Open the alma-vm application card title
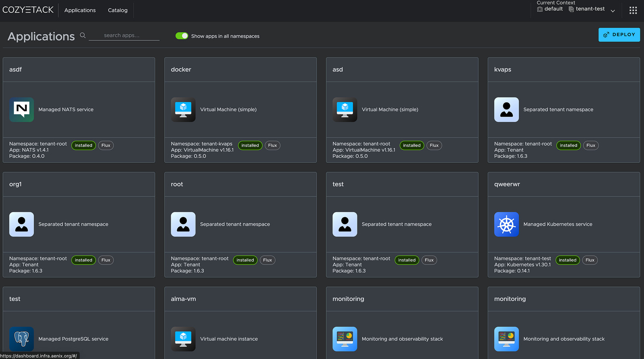Viewport: 644px width, 359px height. point(184,299)
